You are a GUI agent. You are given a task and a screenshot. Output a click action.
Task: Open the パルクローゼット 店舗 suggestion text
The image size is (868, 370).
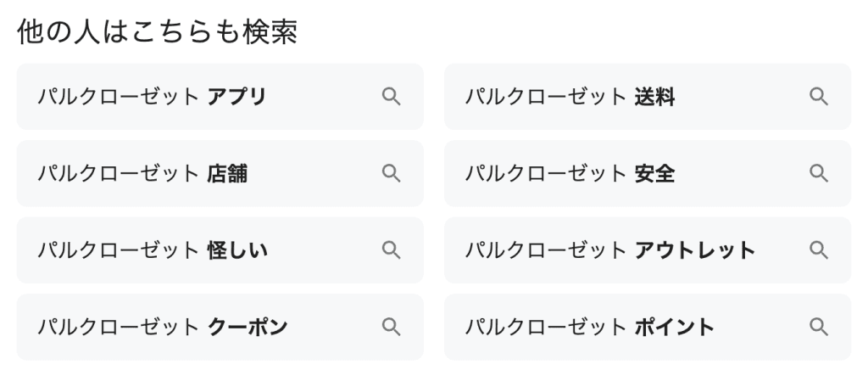pos(142,174)
